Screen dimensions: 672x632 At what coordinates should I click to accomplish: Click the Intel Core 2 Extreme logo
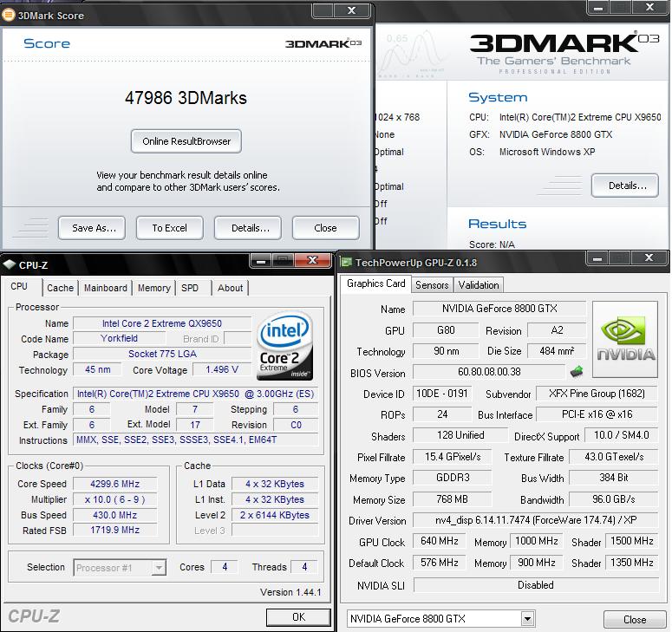point(284,345)
